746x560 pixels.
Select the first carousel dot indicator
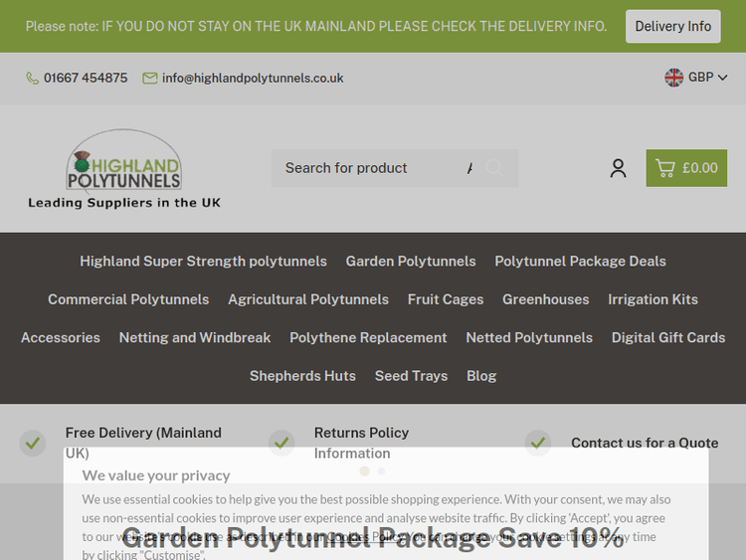pyautogui.click(x=364, y=471)
